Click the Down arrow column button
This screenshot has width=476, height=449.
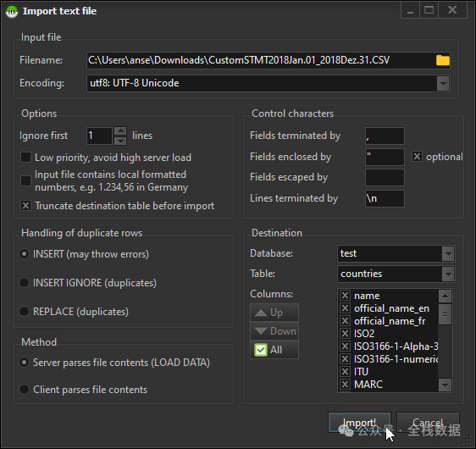click(274, 331)
